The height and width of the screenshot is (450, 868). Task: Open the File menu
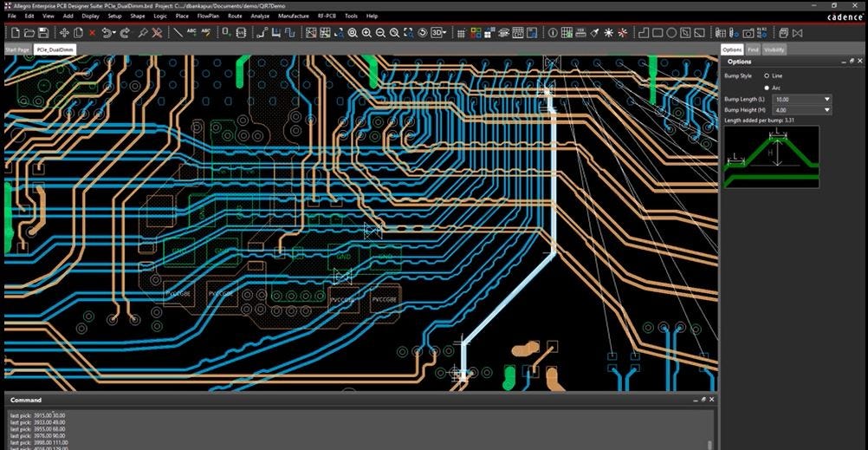[11, 16]
